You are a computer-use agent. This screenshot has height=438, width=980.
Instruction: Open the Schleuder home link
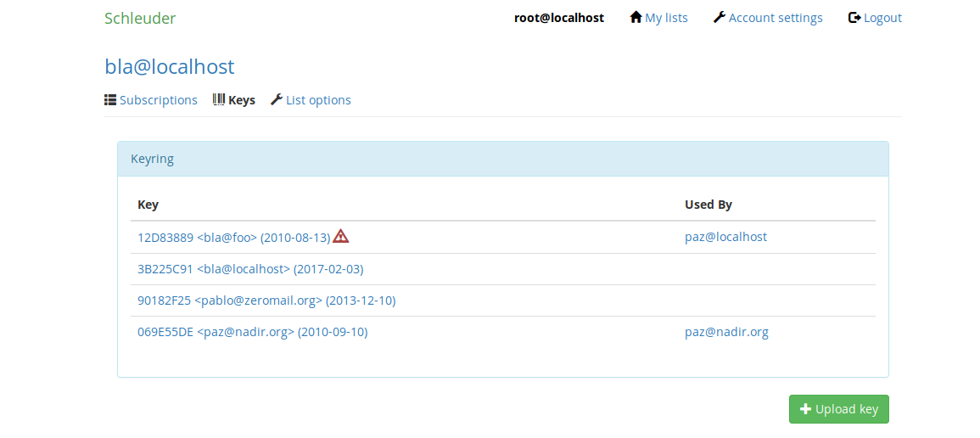(140, 18)
